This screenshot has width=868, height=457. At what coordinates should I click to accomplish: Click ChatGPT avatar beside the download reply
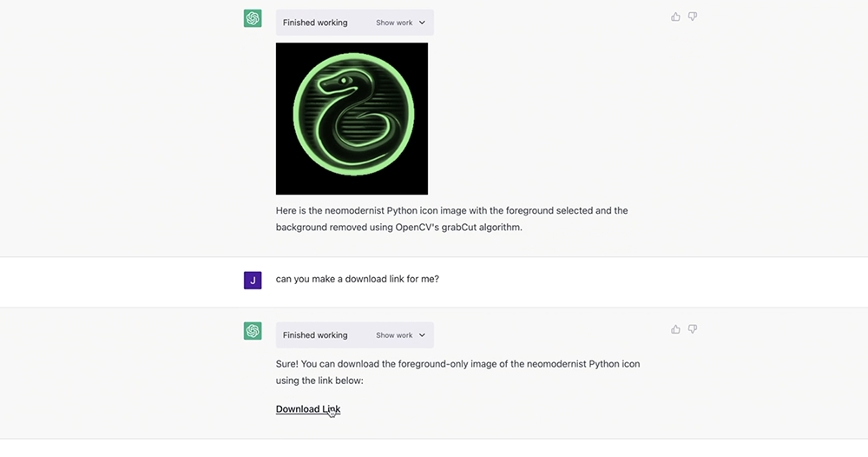tap(253, 331)
